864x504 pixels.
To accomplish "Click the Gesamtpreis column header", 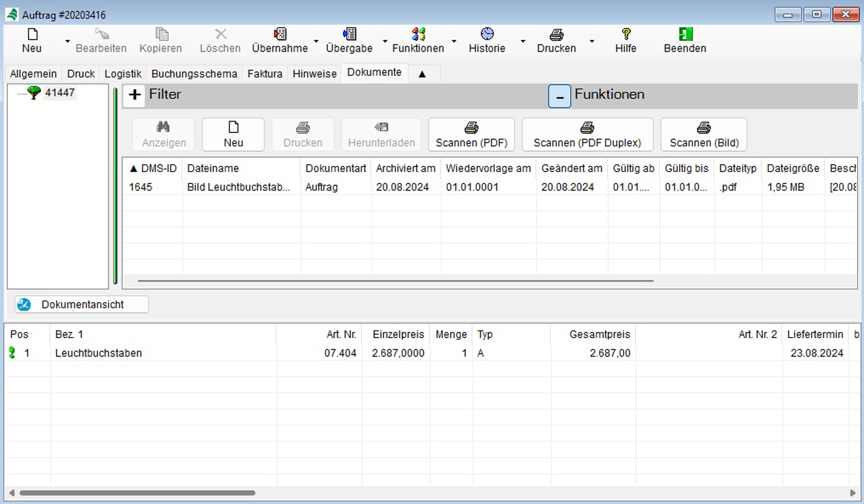I will pos(593,334).
